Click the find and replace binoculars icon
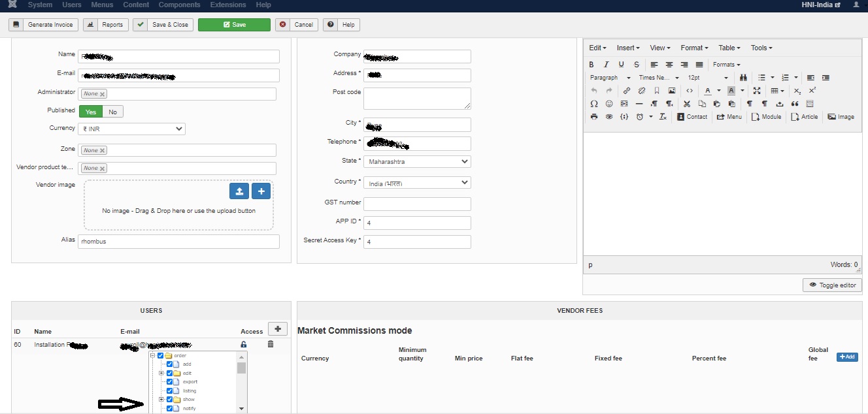Viewport: 868px width, 414px height. [743, 78]
